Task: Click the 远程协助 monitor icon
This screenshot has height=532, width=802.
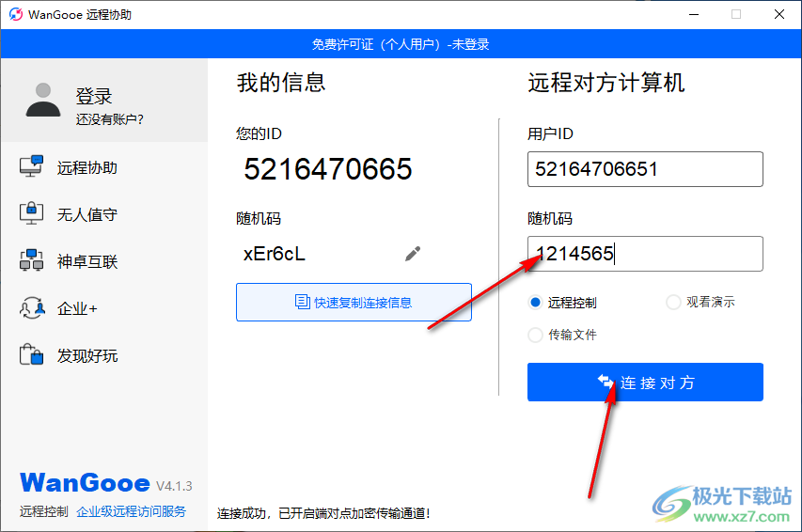Action: tap(31, 166)
